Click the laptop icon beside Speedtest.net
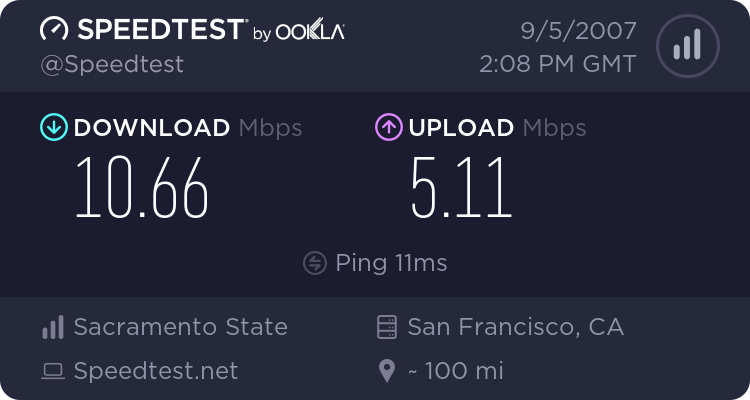This screenshot has width=750, height=400. (x=53, y=372)
